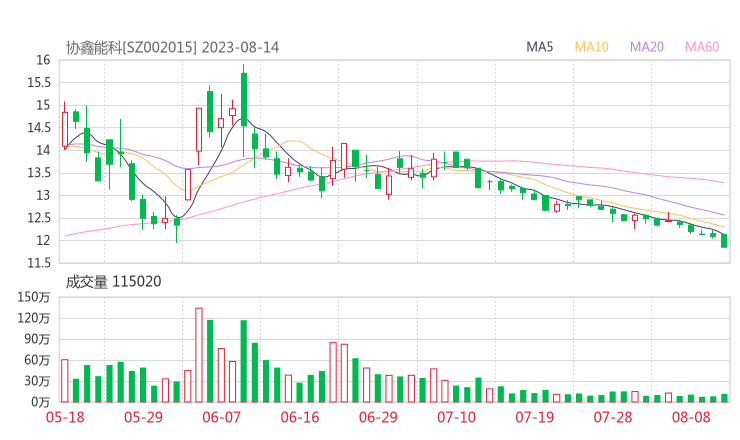The height and width of the screenshot is (440, 740).
Task: Click the 成交量 115020 volume label
Action: (x=113, y=282)
